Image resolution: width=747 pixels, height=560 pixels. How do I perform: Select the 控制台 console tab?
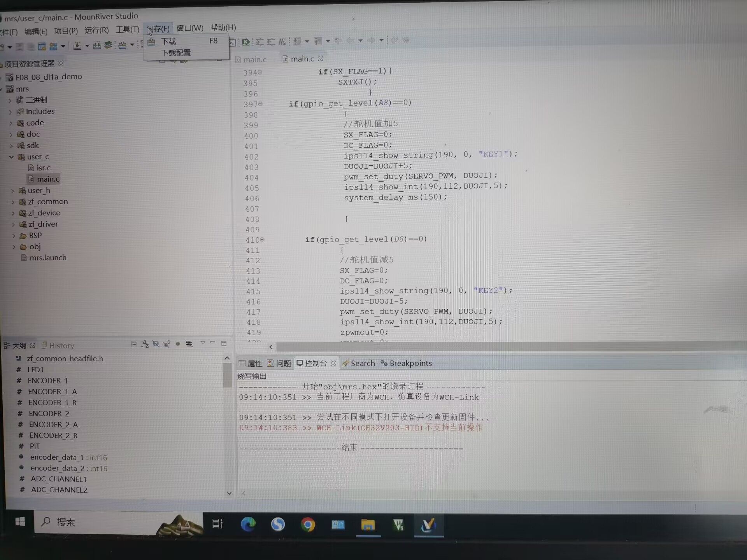click(312, 363)
